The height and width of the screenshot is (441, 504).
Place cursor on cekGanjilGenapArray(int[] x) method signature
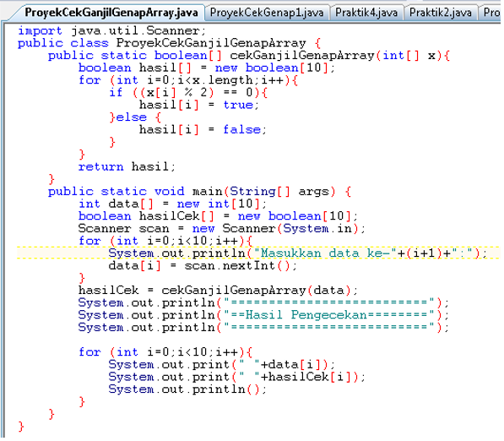339,56
